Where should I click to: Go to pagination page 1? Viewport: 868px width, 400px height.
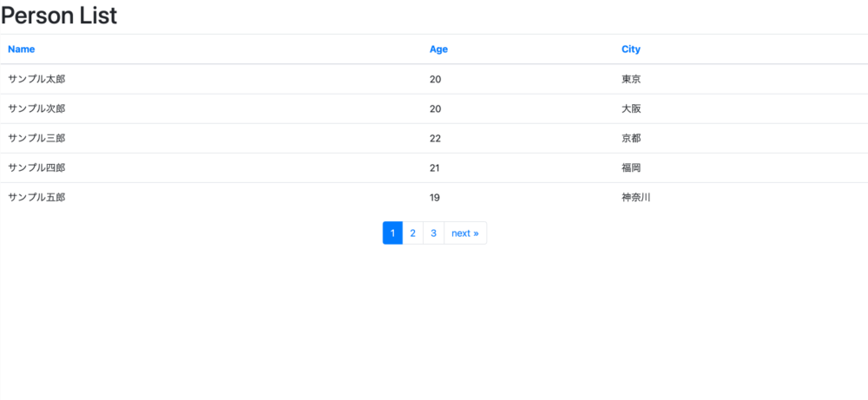[x=392, y=233]
